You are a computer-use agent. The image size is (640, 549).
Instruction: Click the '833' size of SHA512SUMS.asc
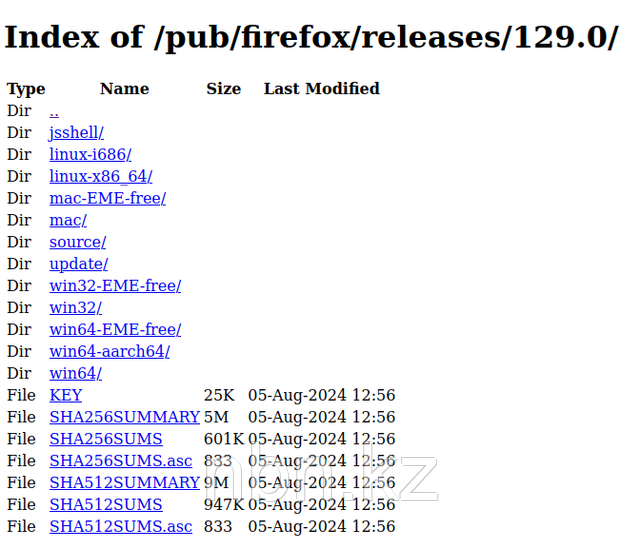point(218,527)
